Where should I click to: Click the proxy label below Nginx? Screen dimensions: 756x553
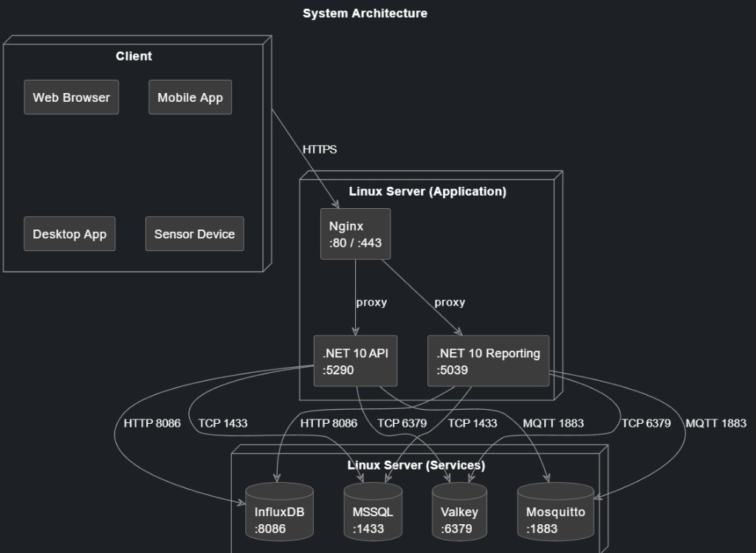point(371,302)
